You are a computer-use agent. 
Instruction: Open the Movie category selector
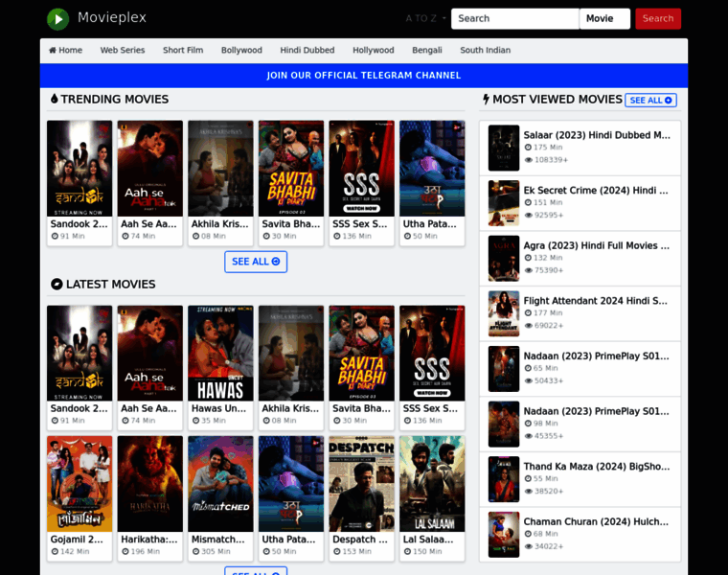(604, 18)
